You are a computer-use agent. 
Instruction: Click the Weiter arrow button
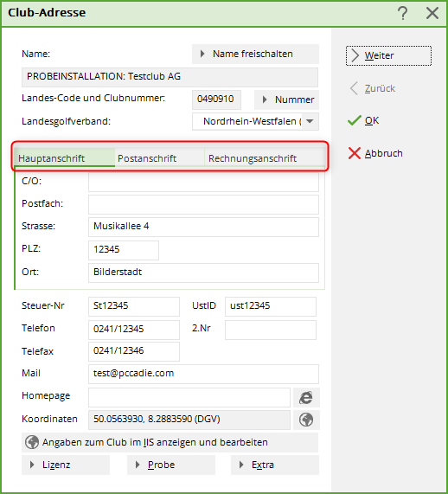388,55
